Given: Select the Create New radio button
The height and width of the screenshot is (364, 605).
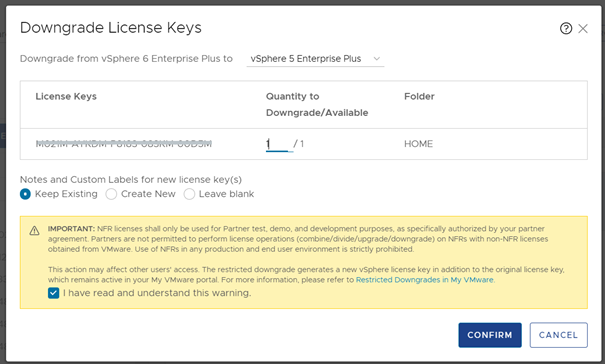Looking at the screenshot, I should coord(111,194).
